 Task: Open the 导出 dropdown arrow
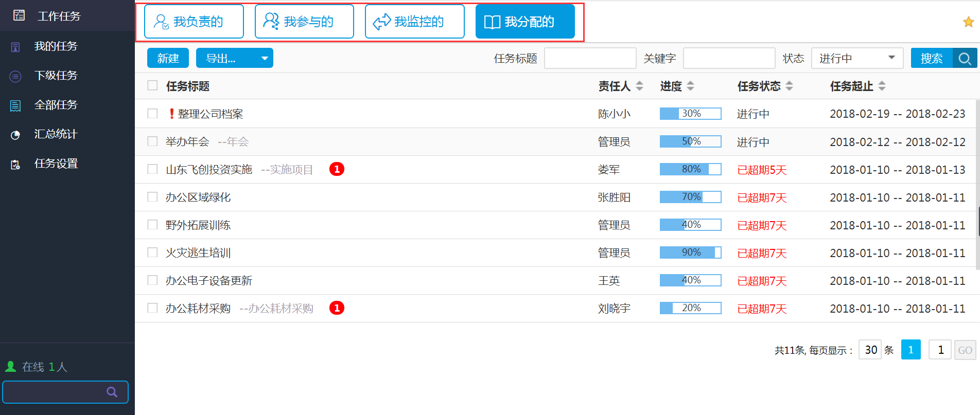pos(265,59)
